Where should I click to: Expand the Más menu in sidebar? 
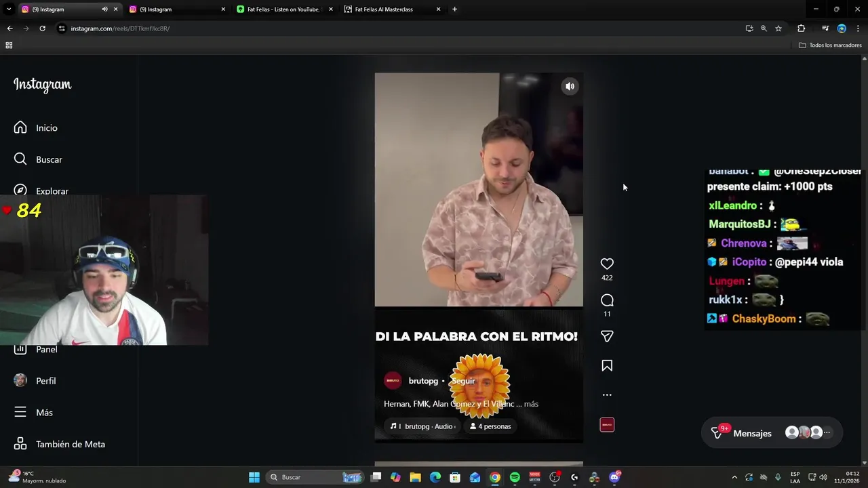(x=35, y=412)
